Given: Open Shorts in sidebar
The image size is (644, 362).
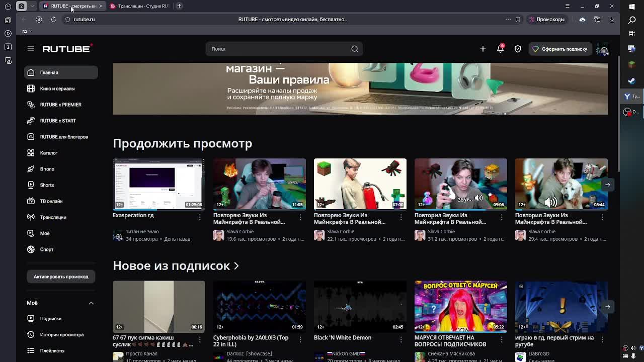Looking at the screenshot, I should [x=61, y=185].
